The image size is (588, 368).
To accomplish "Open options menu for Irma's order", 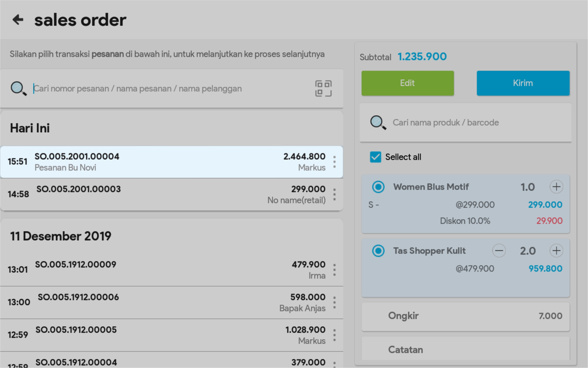I will coord(335,270).
